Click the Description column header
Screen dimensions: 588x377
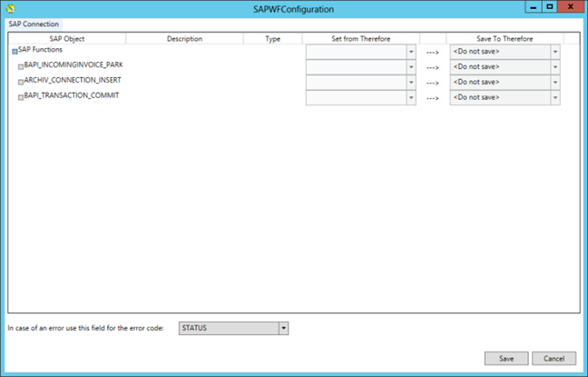point(184,39)
